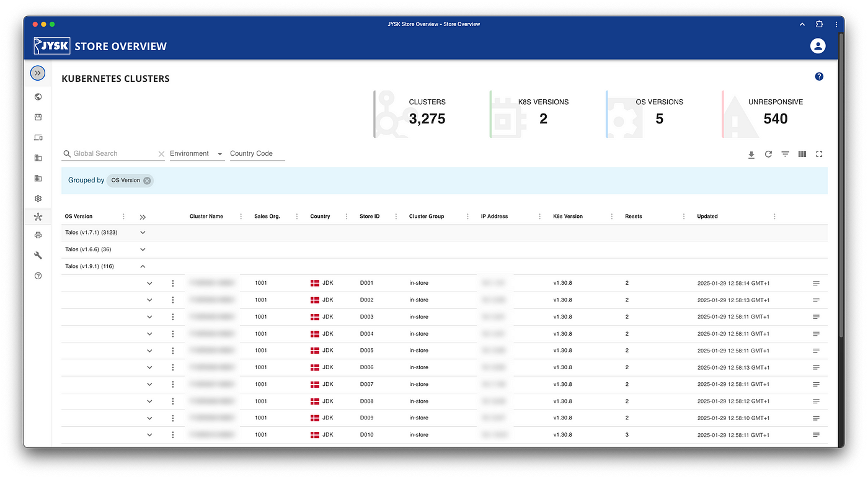Screen dimensions: 868x479
Task: Open user account avatar menu
Action: pyautogui.click(x=818, y=46)
